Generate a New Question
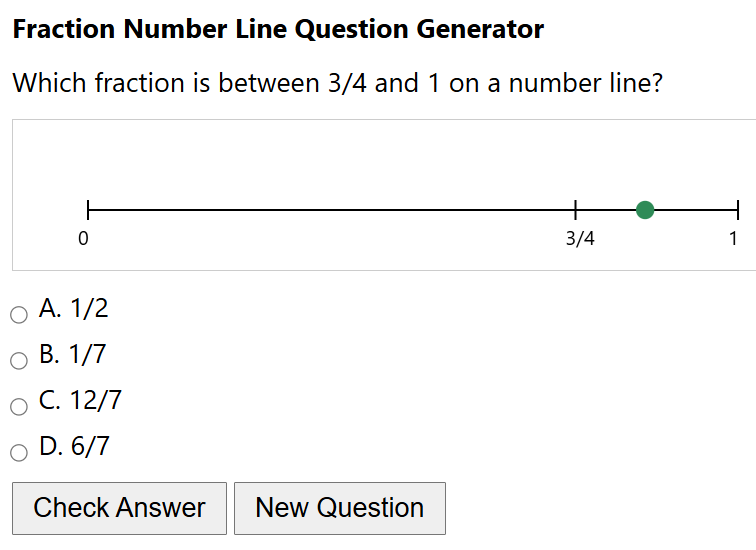 [339, 508]
